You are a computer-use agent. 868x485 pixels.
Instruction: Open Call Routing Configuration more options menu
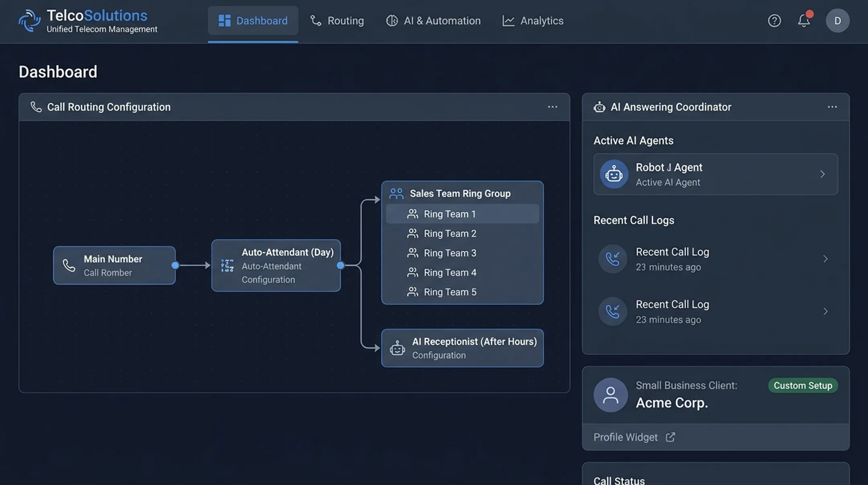click(553, 107)
